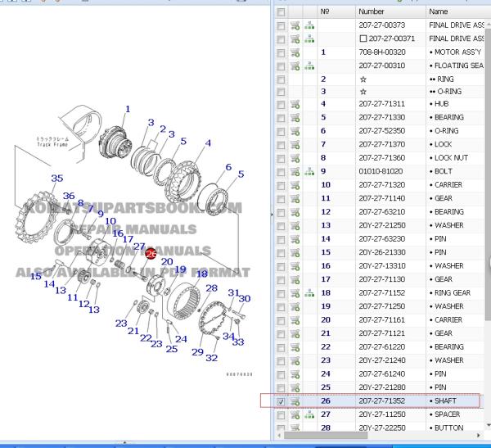Click the Number column header
Image resolution: width=491 pixels, height=448 pixels.
tap(390, 11)
